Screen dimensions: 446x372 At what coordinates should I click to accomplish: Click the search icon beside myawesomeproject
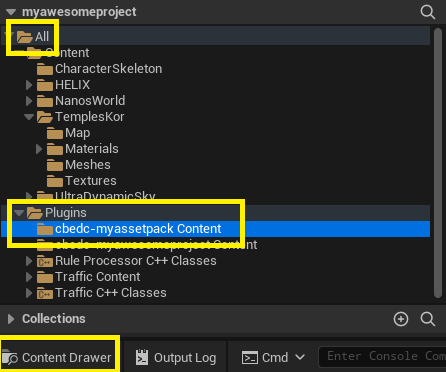click(x=428, y=12)
